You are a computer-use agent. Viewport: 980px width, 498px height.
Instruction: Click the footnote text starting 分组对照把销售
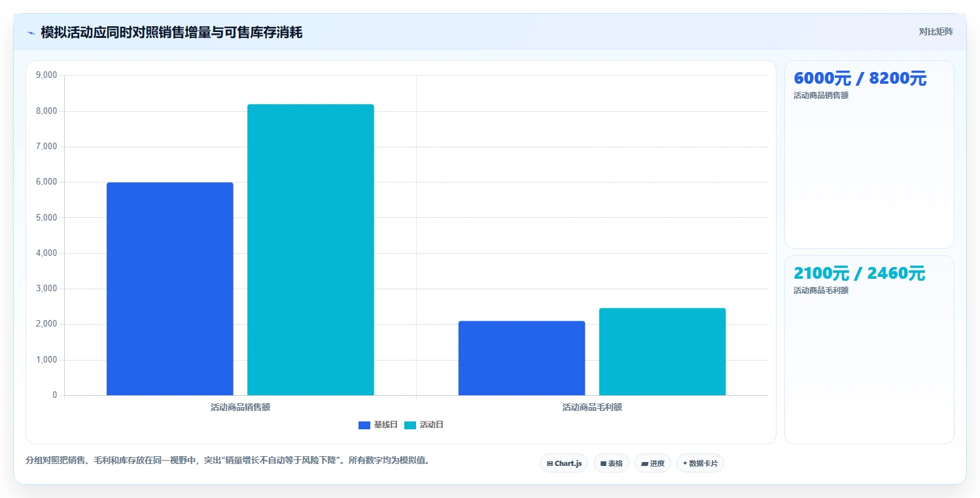228,460
